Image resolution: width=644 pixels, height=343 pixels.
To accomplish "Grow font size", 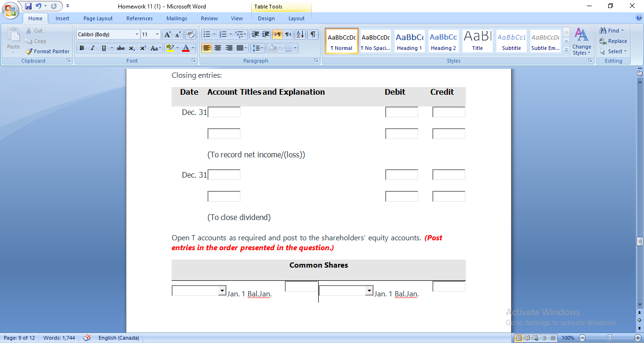I will tap(167, 34).
